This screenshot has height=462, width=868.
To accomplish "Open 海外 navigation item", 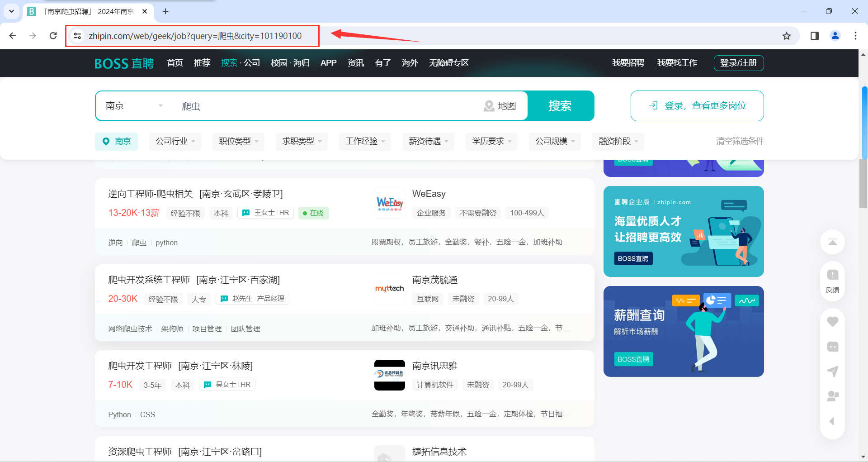I will pos(410,63).
